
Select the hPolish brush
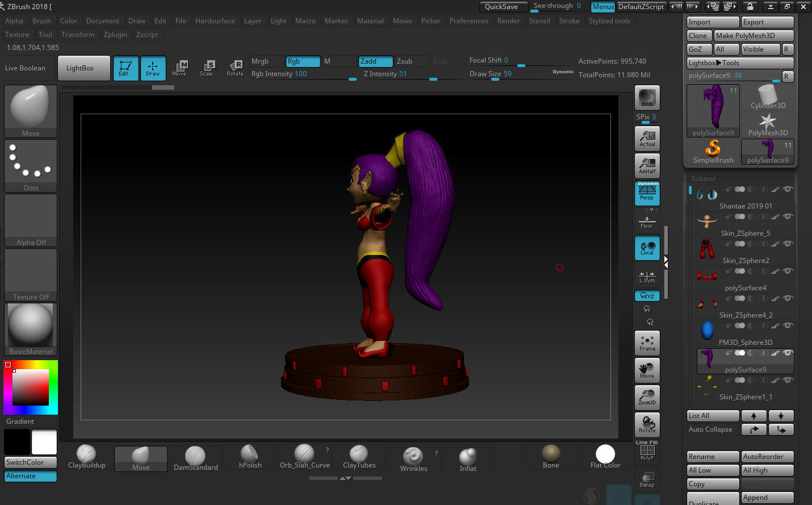(x=250, y=458)
